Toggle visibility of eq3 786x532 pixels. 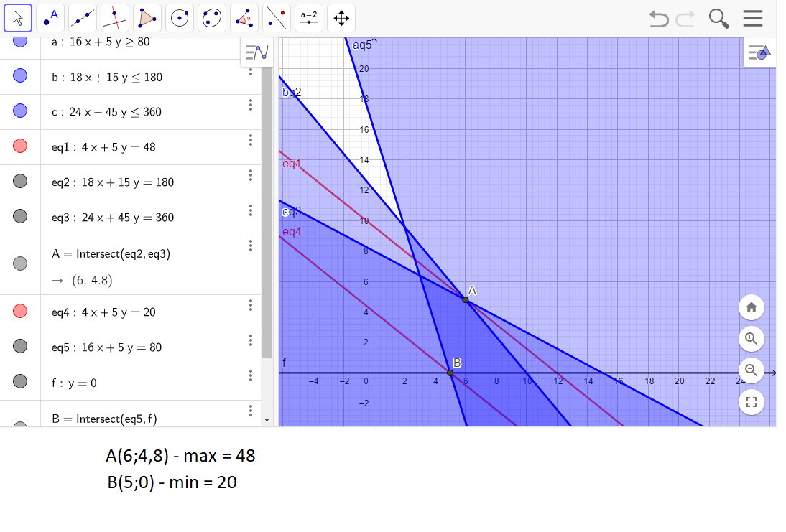tap(20, 216)
